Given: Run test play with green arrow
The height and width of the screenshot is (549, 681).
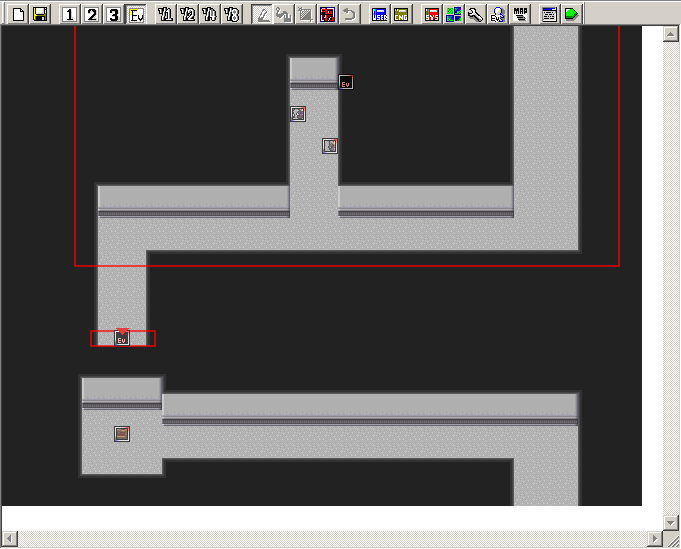Looking at the screenshot, I should [x=571, y=14].
